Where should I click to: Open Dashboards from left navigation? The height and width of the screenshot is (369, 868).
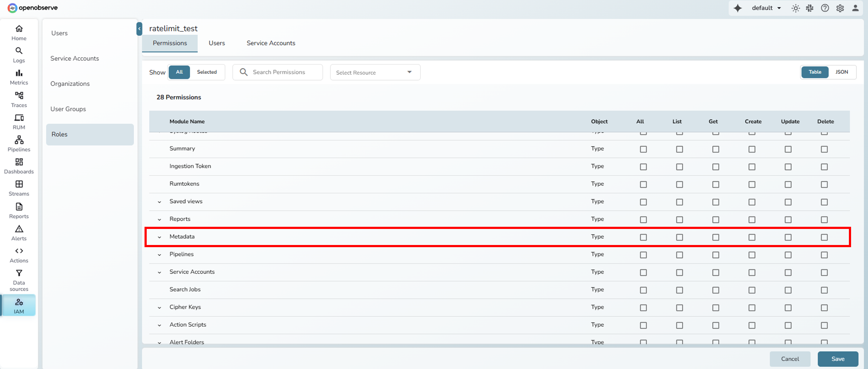(x=19, y=166)
